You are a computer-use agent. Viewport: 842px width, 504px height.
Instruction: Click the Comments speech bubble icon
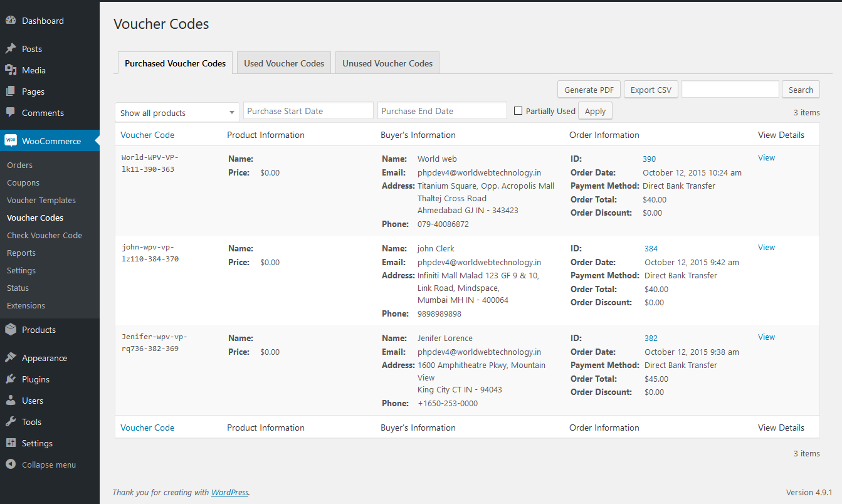tap(11, 113)
